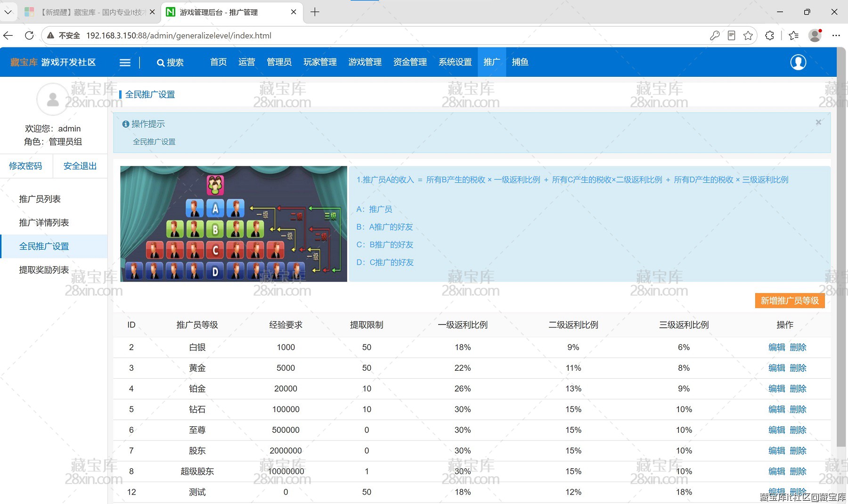The width and height of the screenshot is (848, 504).
Task: Delete the 超级股东 level row
Action: (x=798, y=471)
